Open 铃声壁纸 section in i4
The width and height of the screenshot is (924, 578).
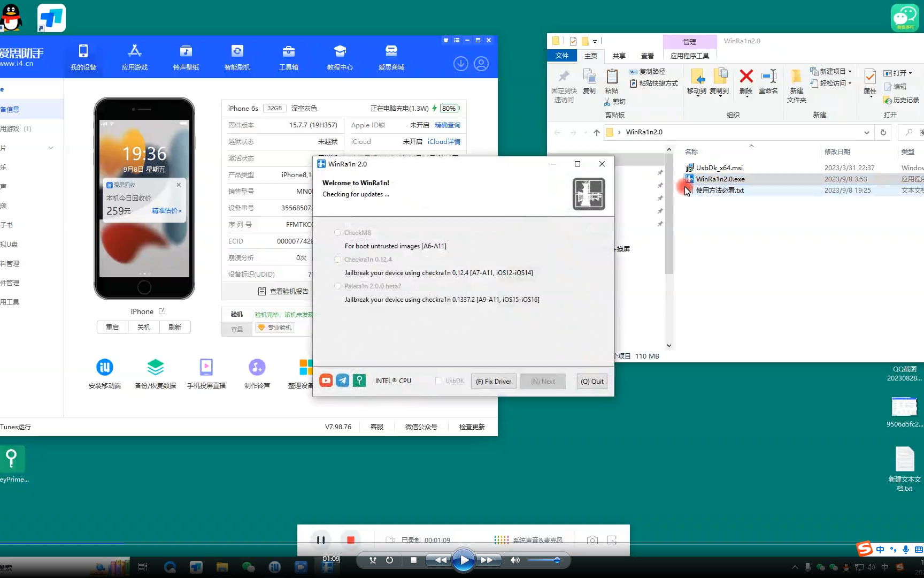coord(186,57)
